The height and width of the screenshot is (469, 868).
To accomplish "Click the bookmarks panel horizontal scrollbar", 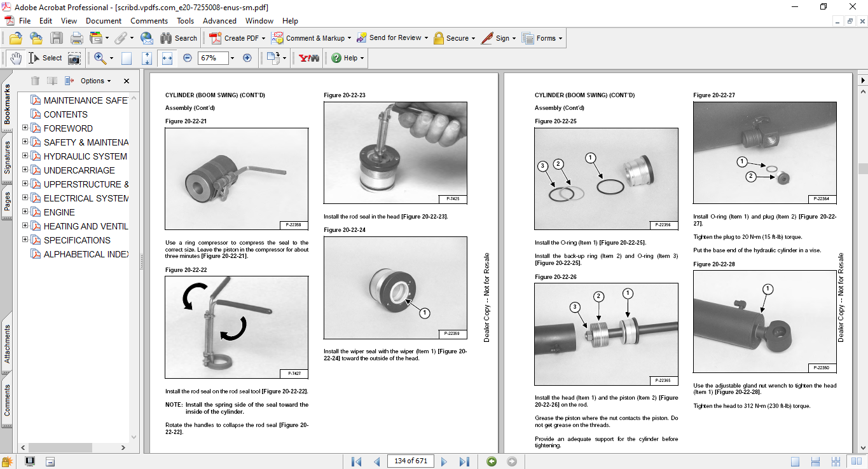I will tap(74, 448).
